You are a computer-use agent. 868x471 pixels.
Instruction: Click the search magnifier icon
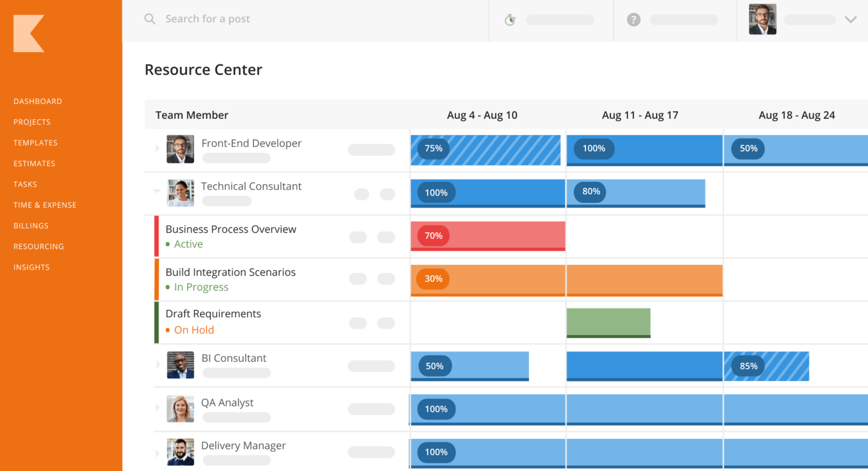click(150, 19)
